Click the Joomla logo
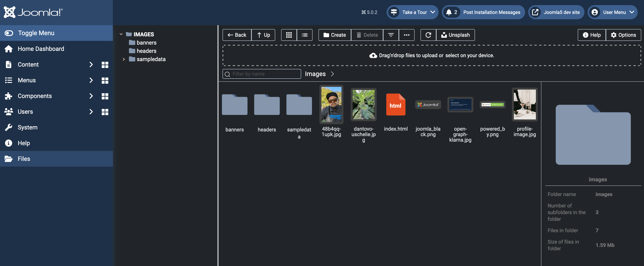Viewport: 644px width, 266px height. point(33,12)
